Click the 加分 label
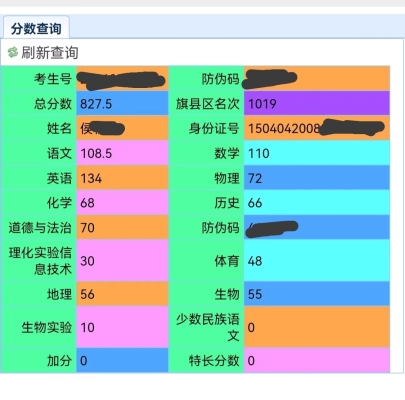 (59, 360)
